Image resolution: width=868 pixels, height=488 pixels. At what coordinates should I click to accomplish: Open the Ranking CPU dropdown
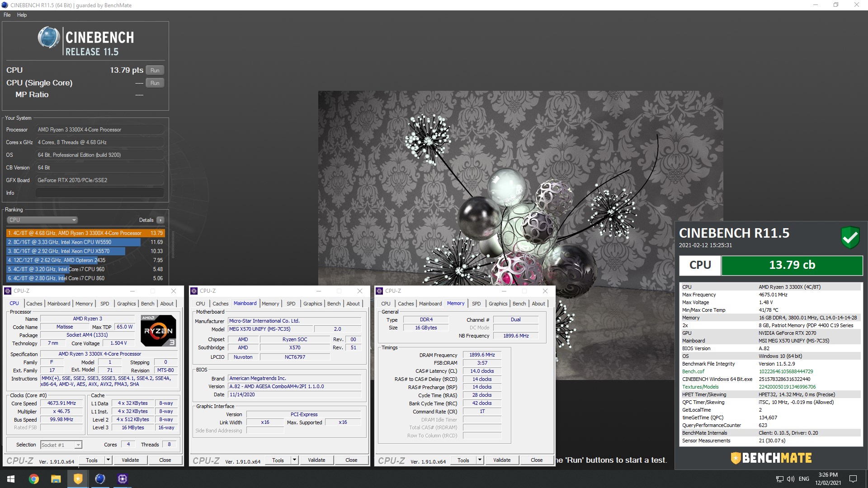pos(42,220)
